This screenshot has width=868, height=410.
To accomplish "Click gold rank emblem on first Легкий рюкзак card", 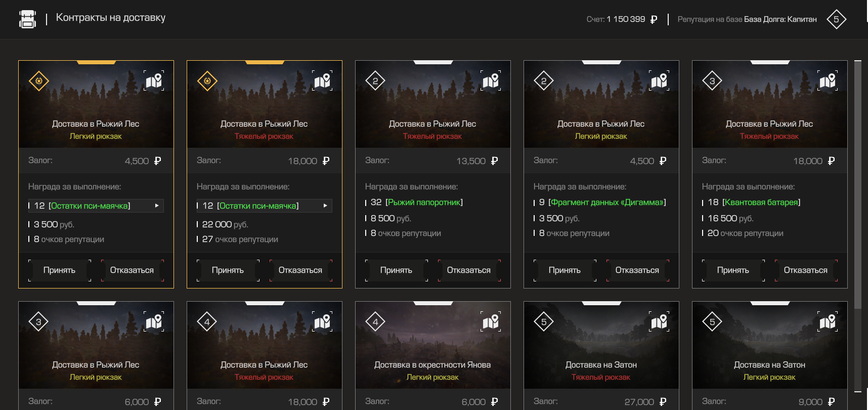I will tap(39, 81).
